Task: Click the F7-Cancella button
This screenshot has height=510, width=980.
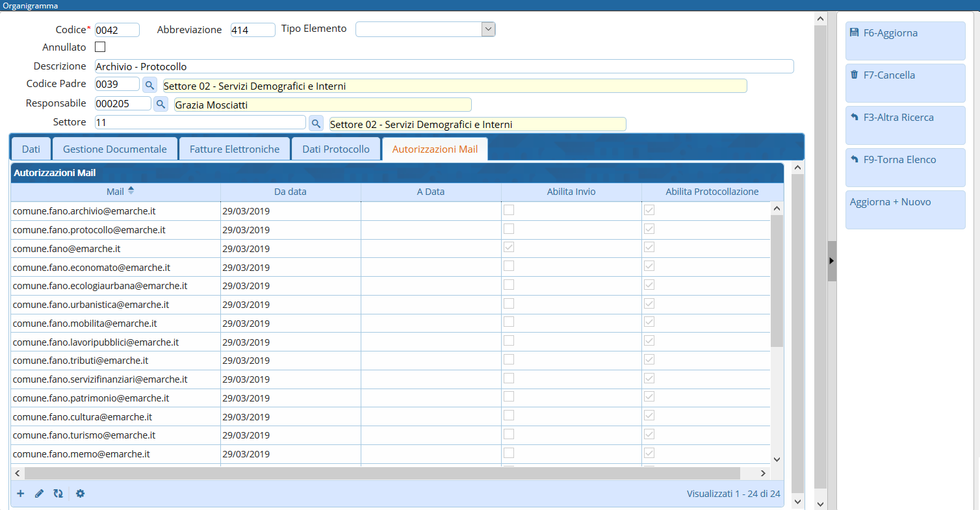Action: coord(905,83)
